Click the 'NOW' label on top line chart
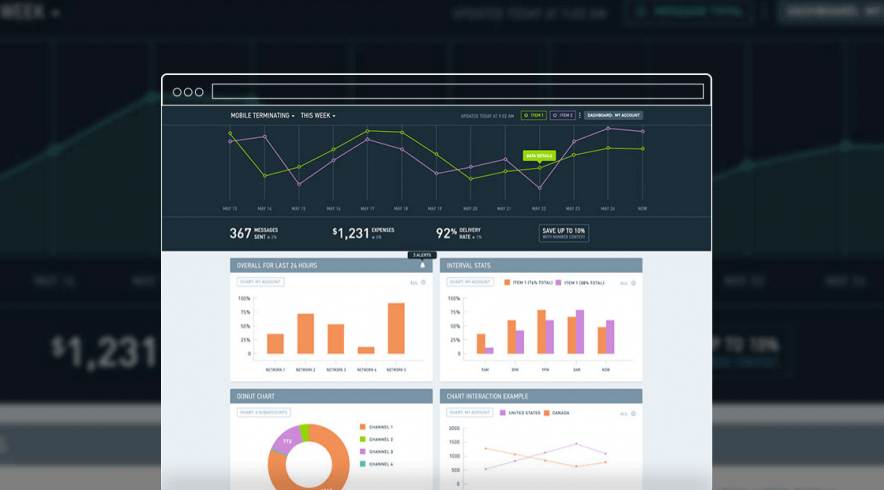This screenshot has height=490, width=884. click(642, 209)
